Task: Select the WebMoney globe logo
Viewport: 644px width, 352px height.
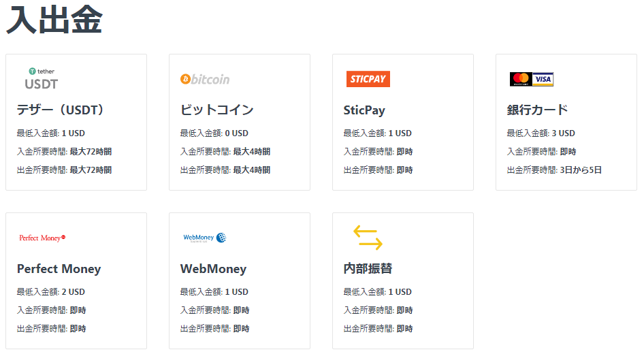Action: [x=204, y=238]
